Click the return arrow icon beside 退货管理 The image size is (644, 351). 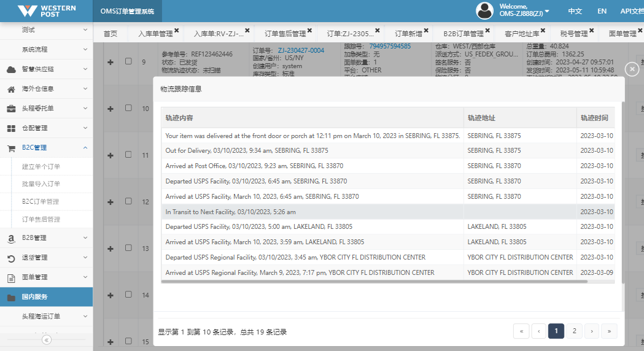coord(12,258)
